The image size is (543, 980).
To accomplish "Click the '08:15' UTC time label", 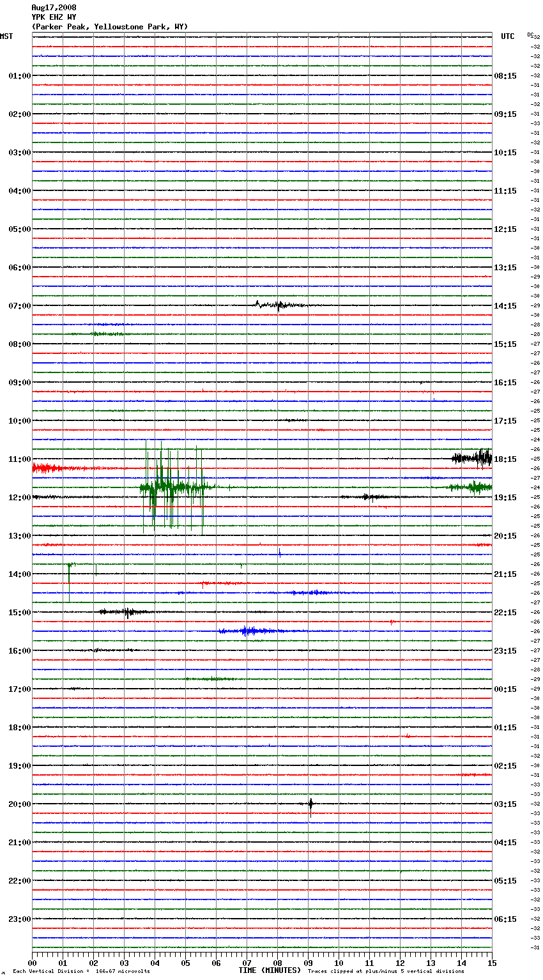I will tap(505, 76).
